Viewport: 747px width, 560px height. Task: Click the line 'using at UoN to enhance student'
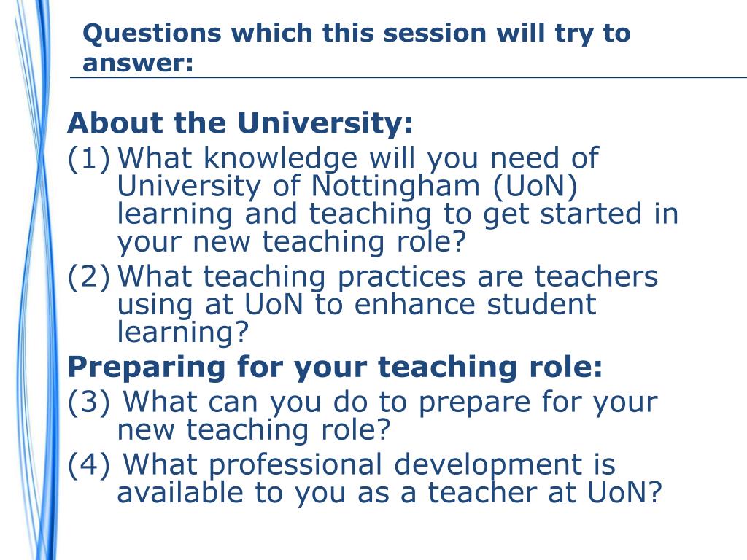point(356,304)
